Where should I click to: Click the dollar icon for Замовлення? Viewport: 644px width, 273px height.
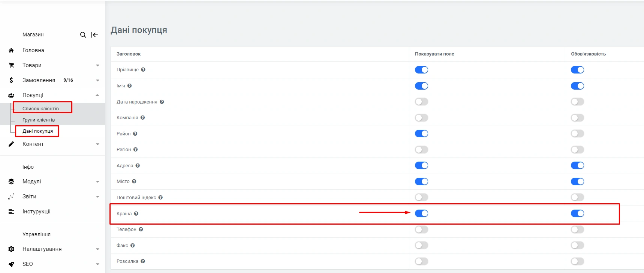[x=11, y=80]
